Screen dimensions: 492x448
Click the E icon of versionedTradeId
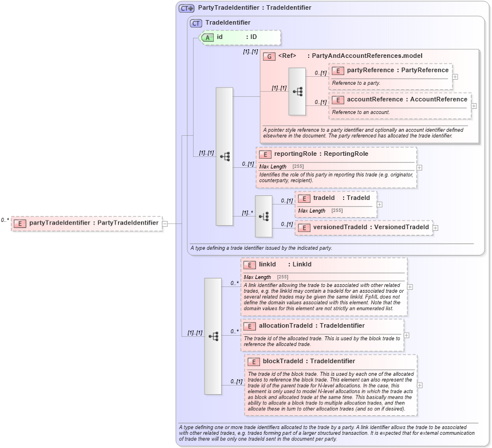point(304,228)
